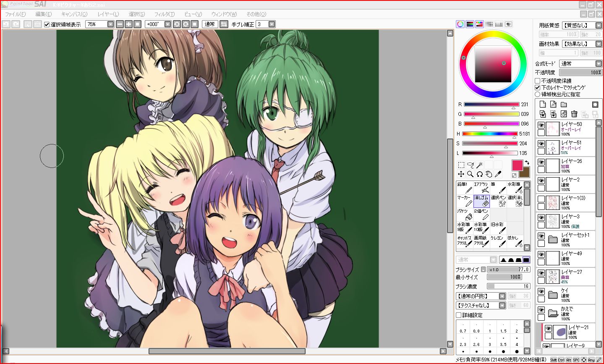The width and height of the screenshot is (604, 364).
Task: Select the hand pan tool
Action: click(489, 174)
